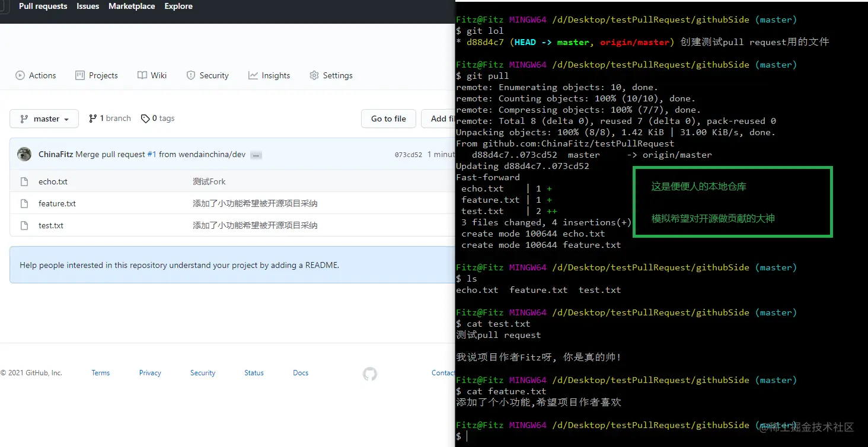Click the Settings gear icon

[x=314, y=75]
